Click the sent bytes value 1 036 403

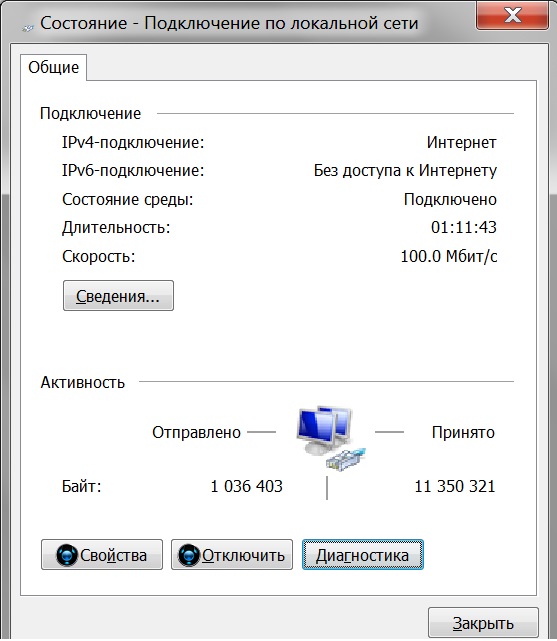click(246, 486)
